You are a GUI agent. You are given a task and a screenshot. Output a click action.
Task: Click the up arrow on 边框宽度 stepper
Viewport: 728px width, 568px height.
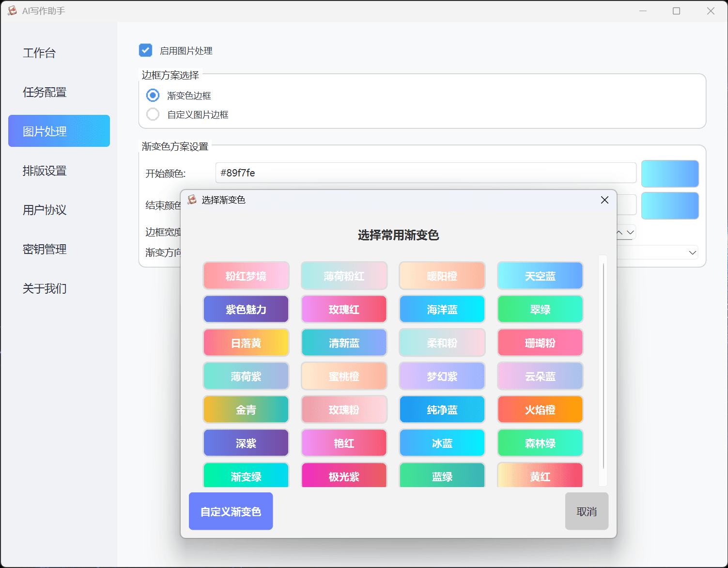coord(619,232)
